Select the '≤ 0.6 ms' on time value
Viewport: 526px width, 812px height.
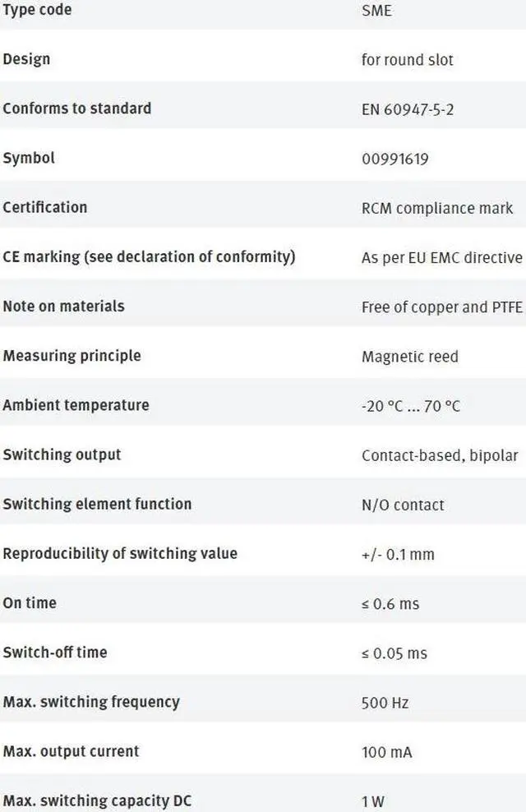click(390, 604)
